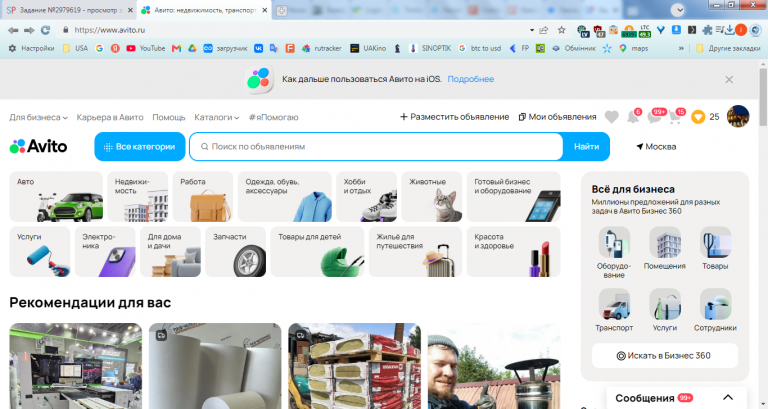
Task: Click Подробнее in the iOS banner
Action: (x=470, y=79)
